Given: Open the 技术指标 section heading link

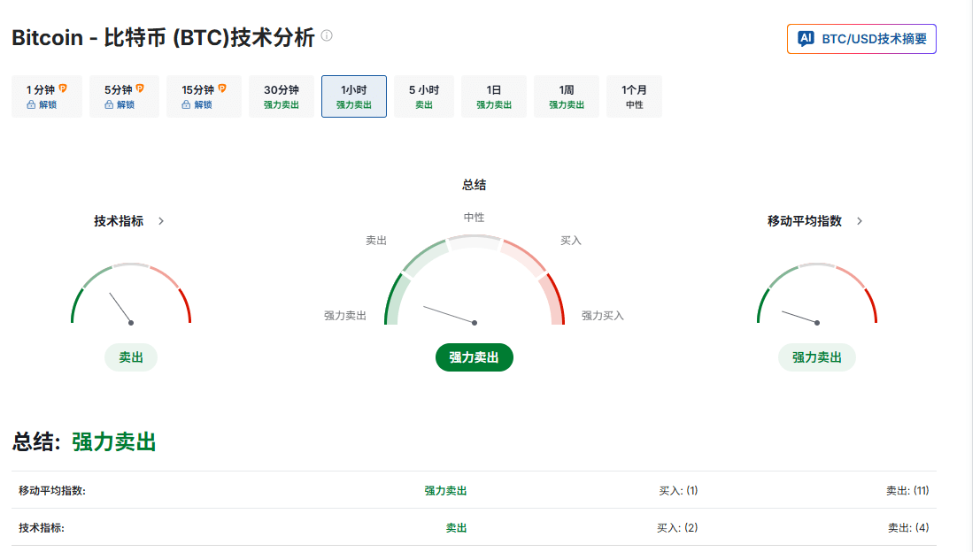Looking at the screenshot, I should click(x=119, y=221).
